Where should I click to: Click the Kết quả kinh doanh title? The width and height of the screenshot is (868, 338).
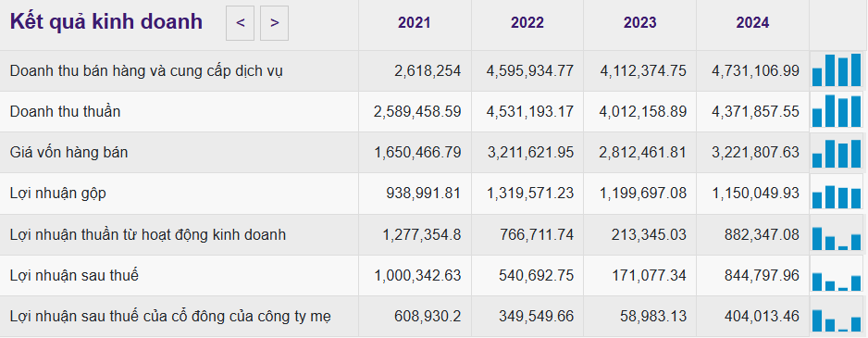[106, 21]
